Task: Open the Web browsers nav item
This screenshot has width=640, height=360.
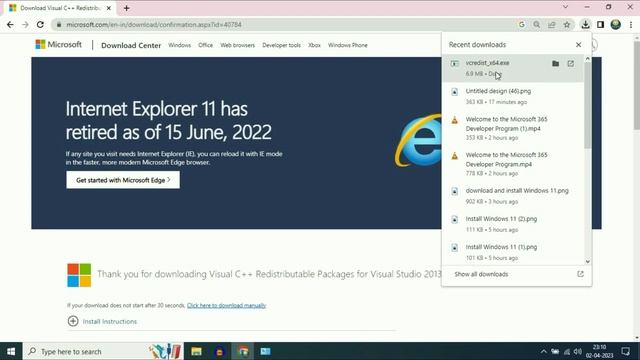Action: pos(238,45)
